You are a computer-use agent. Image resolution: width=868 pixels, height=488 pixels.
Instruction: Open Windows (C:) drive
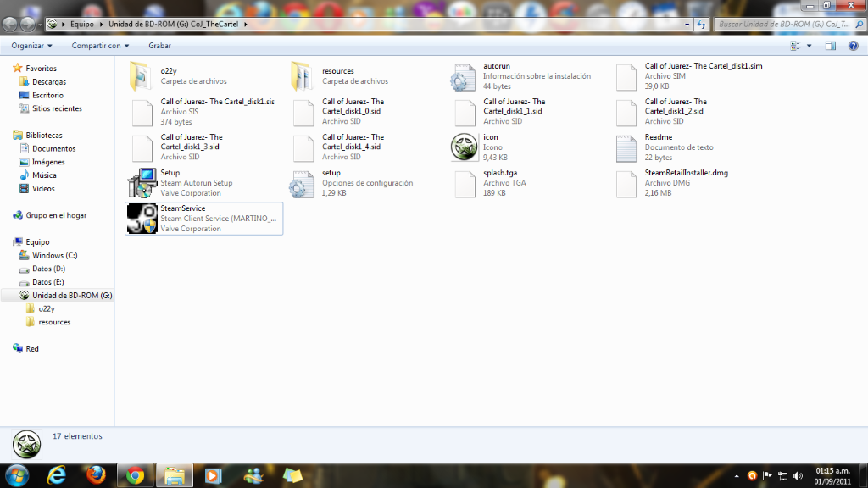point(54,255)
